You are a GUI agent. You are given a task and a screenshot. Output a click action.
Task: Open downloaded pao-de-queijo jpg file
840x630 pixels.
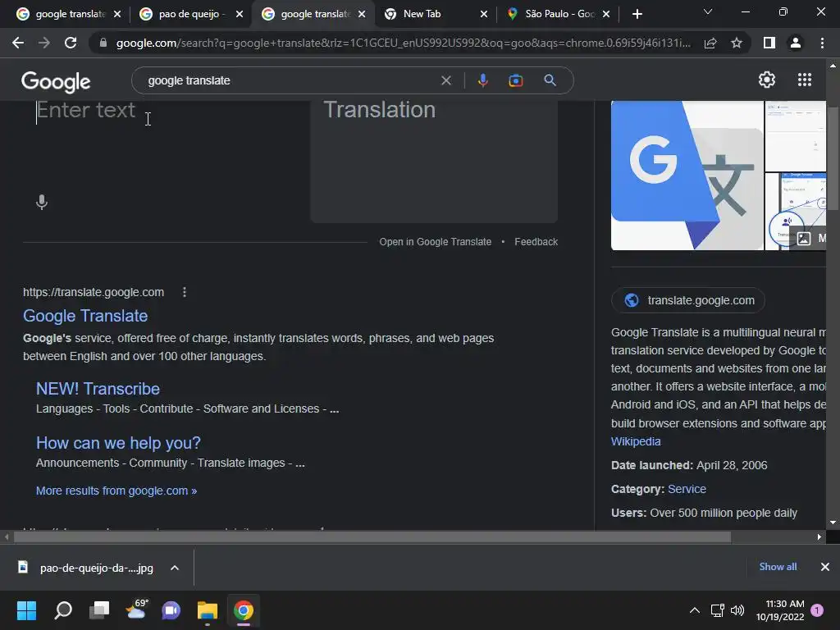point(87,568)
